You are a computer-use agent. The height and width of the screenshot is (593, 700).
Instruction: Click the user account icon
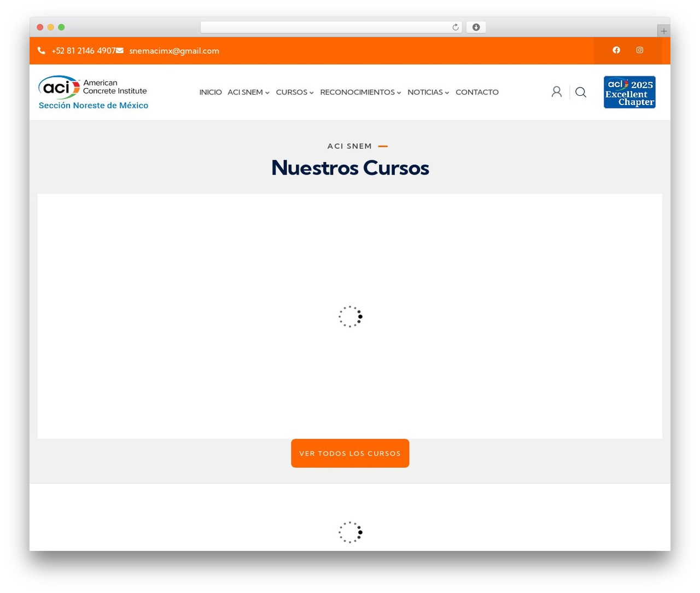(557, 92)
